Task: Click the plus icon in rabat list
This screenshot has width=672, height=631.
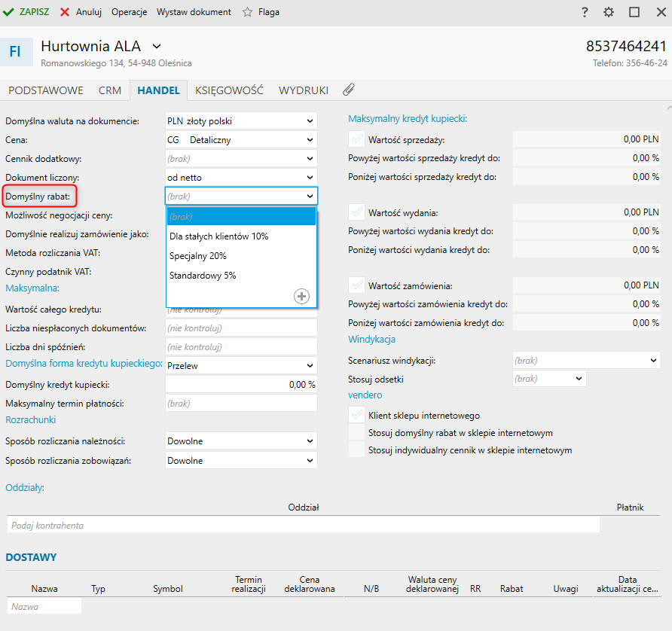Action: (x=301, y=297)
